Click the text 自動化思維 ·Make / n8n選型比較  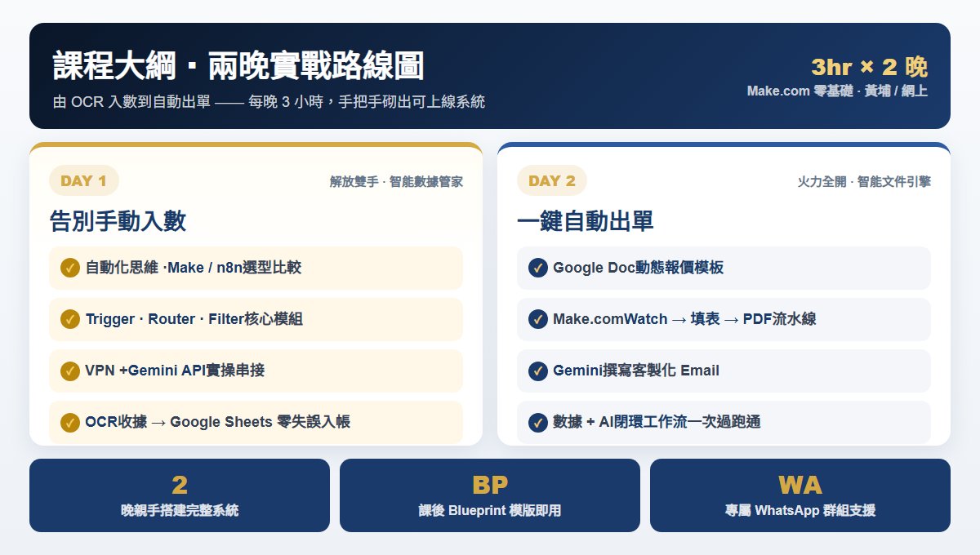click(x=194, y=268)
